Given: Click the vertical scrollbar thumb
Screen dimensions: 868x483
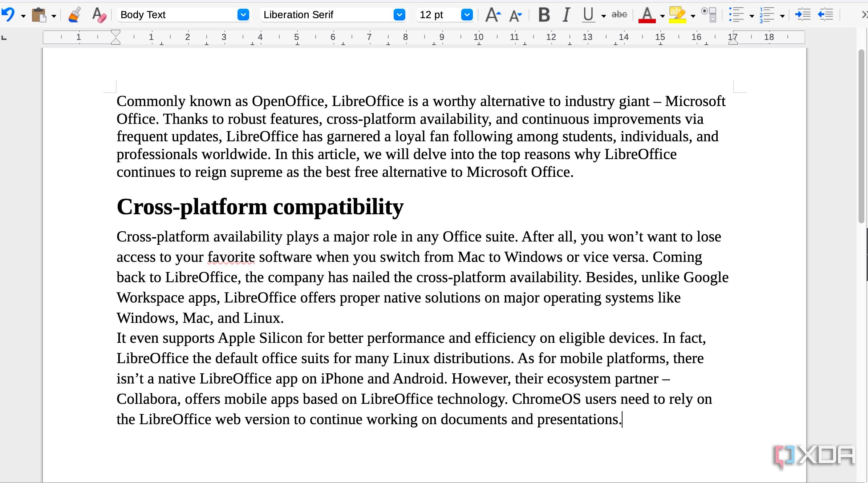Looking at the screenshot, I should (861, 137).
